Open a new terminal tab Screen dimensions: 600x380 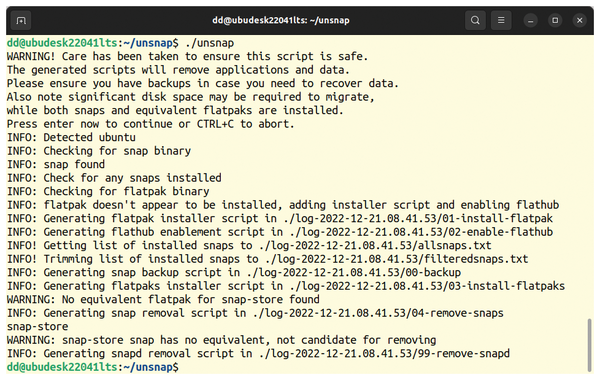pyautogui.click(x=21, y=20)
